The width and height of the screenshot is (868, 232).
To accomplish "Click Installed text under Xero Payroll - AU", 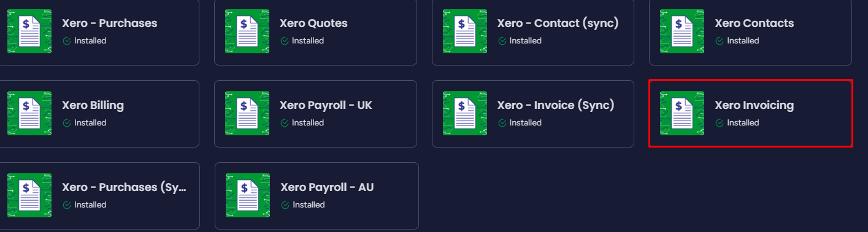I will [x=309, y=205].
